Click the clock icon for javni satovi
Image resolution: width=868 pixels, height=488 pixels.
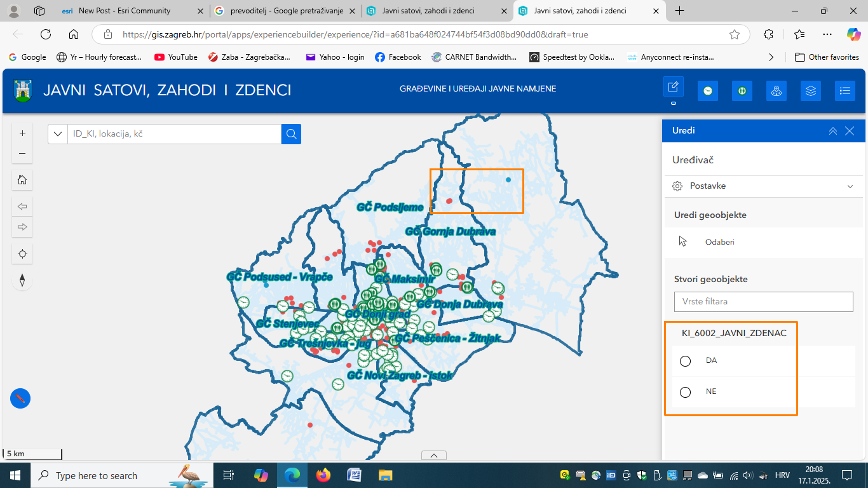708,91
